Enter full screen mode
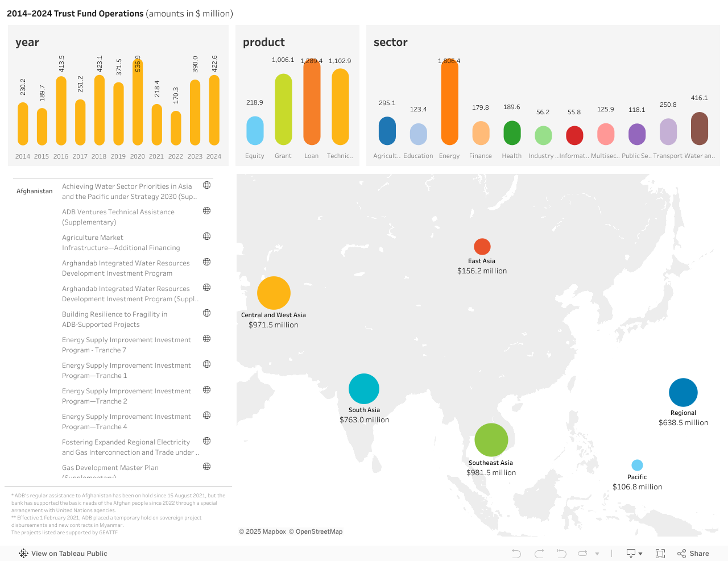728x561 pixels. 660,554
